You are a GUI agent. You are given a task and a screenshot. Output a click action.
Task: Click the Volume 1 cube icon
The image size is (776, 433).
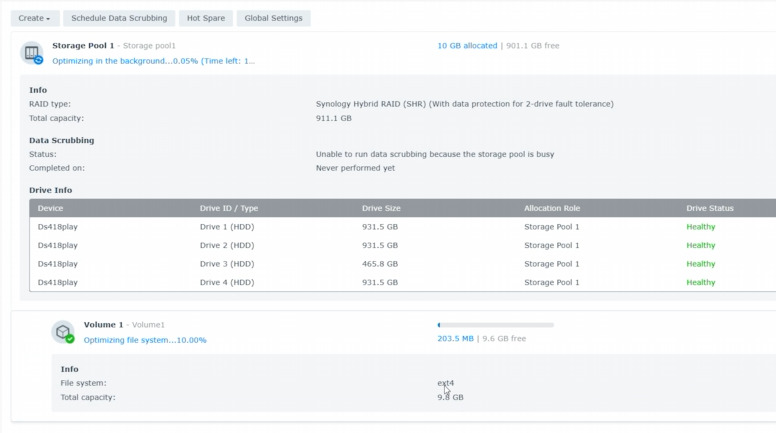(x=63, y=332)
